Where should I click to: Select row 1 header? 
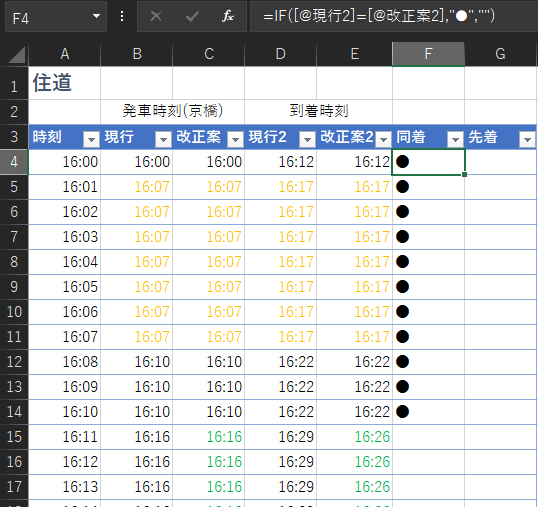click(14, 83)
